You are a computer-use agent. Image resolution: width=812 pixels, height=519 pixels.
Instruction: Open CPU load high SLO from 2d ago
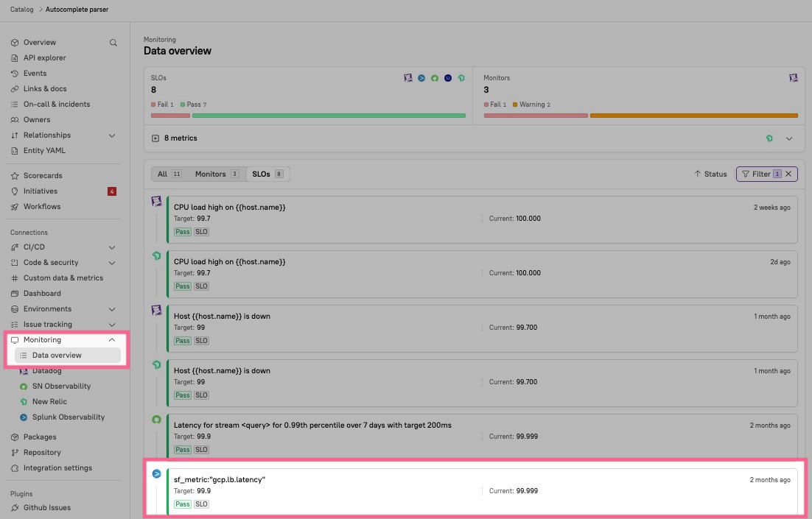click(x=482, y=274)
